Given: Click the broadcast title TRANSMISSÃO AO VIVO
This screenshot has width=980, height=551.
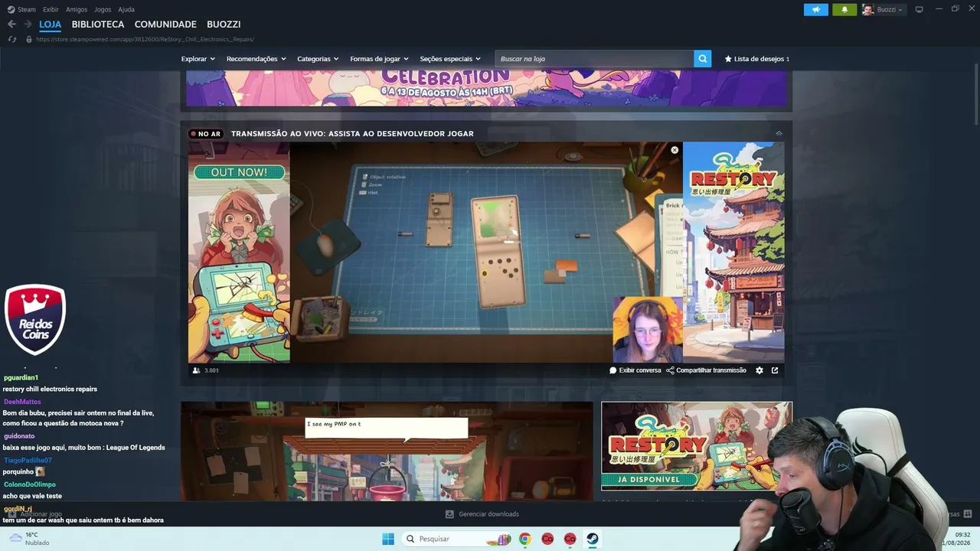Looking at the screenshot, I should tap(352, 134).
